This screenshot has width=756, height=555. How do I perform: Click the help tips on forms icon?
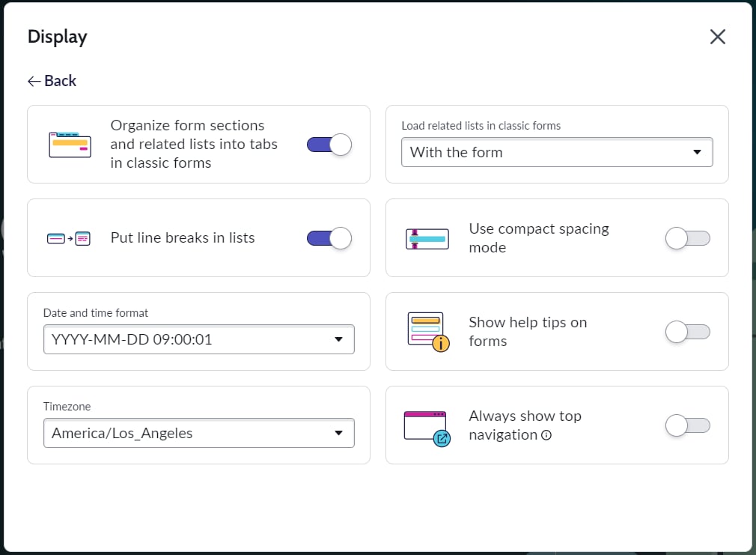(x=427, y=331)
